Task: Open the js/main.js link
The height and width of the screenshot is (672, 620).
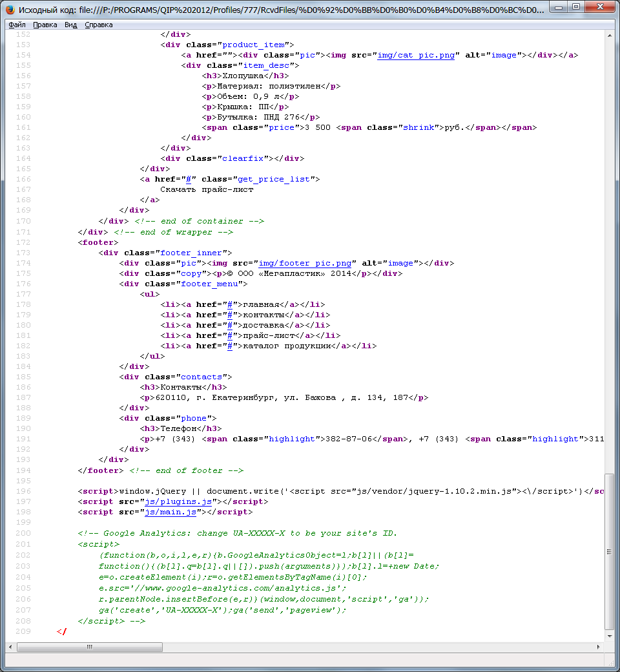Action: pyautogui.click(x=170, y=512)
